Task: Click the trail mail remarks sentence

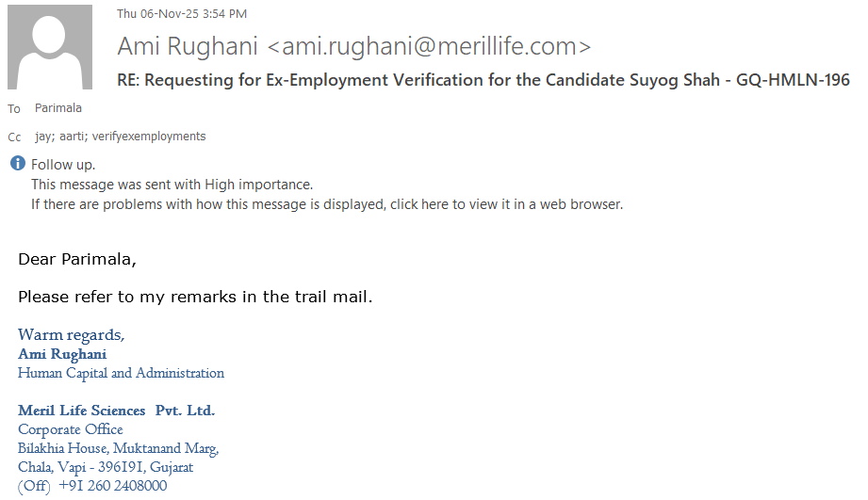Action: pyautogui.click(x=195, y=297)
